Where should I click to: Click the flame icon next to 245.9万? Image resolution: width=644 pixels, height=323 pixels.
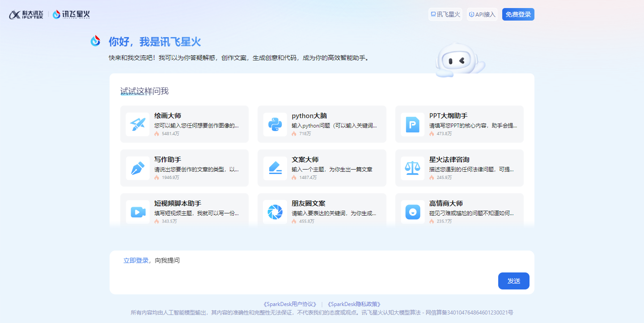(432, 178)
